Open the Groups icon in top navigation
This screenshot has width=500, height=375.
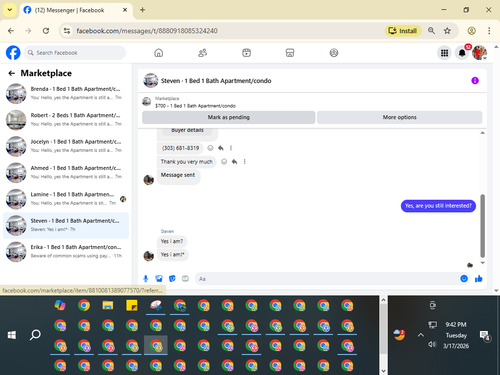[334, 53]
